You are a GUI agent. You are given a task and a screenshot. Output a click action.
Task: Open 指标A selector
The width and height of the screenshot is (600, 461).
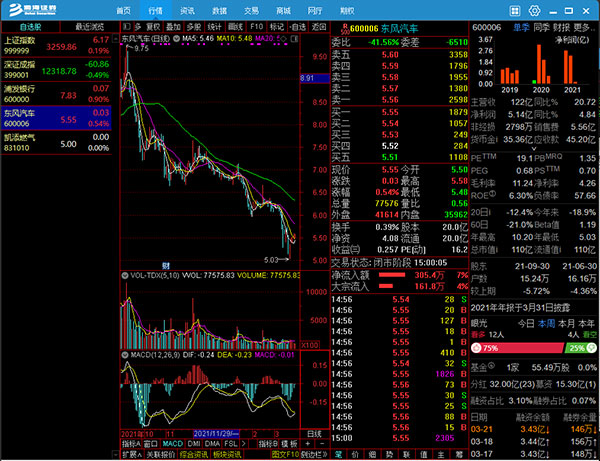[x=131, y=443]
